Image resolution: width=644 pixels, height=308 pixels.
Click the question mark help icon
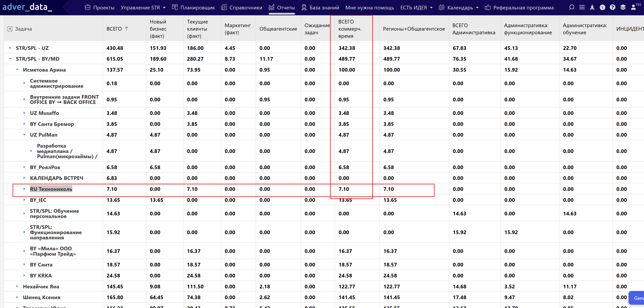613,7
